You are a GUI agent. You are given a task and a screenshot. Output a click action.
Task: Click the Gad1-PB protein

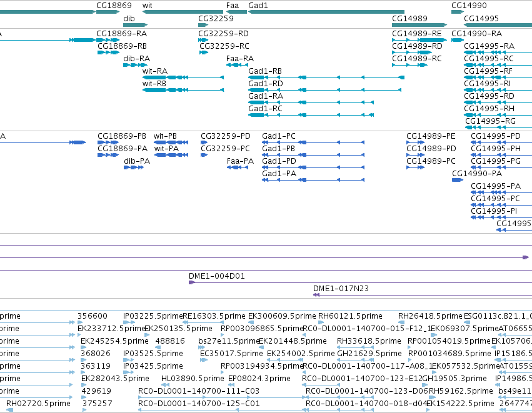313,156
